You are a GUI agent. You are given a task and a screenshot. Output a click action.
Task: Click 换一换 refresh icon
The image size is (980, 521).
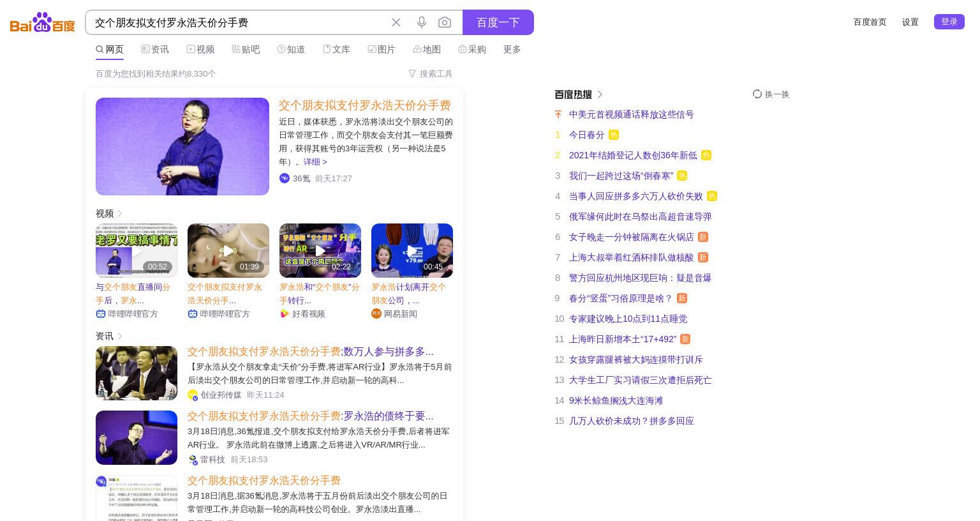coord(757,94)
